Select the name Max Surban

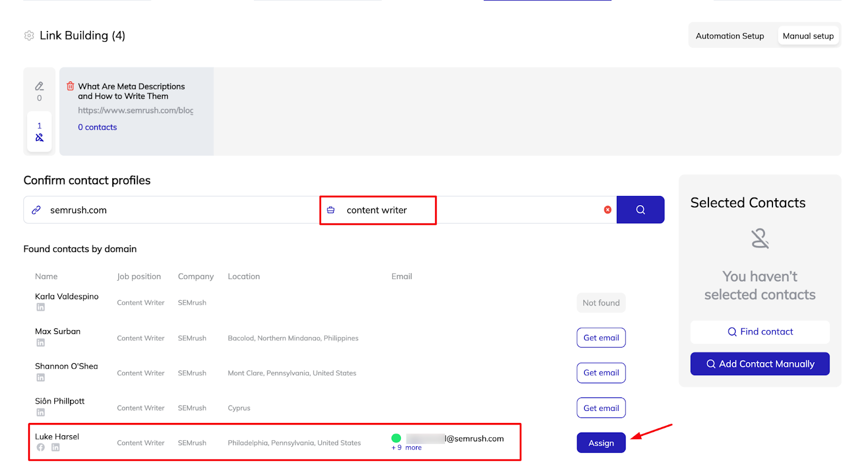58,331
